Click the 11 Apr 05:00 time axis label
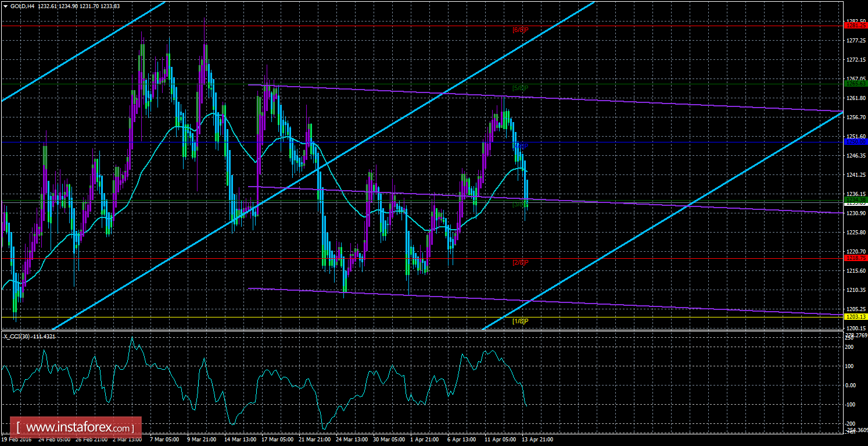Viewport: 868px width, 446px height. pyautogui.click(x=501, y=440)
